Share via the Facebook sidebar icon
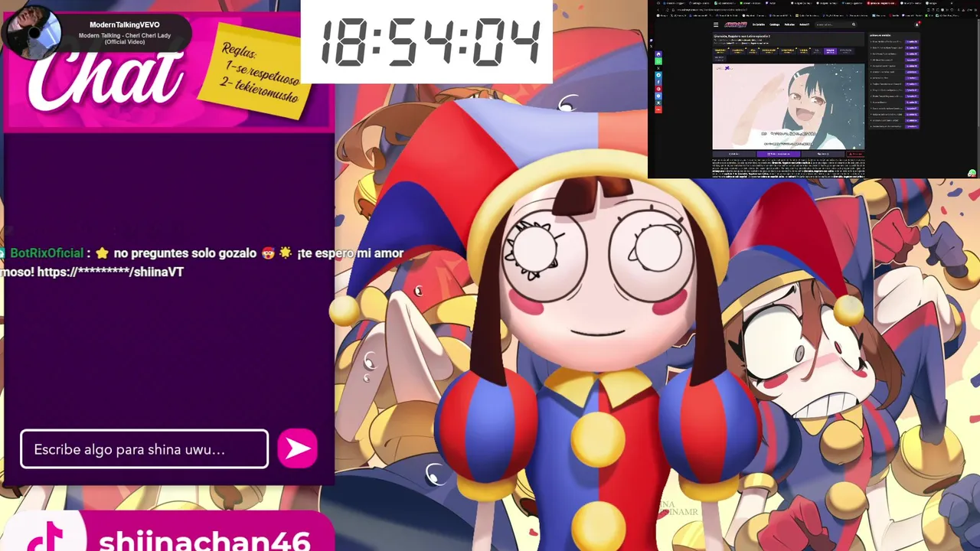Screen dimensions: 980x551 point(658,82)
